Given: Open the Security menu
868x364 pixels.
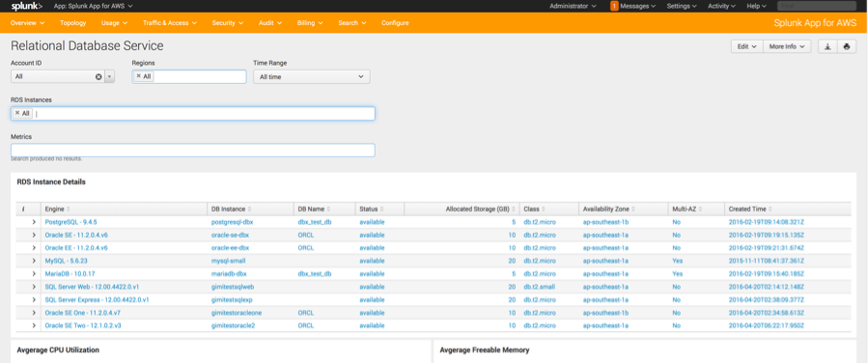Looking at the screenshot, I should point(228,23).
